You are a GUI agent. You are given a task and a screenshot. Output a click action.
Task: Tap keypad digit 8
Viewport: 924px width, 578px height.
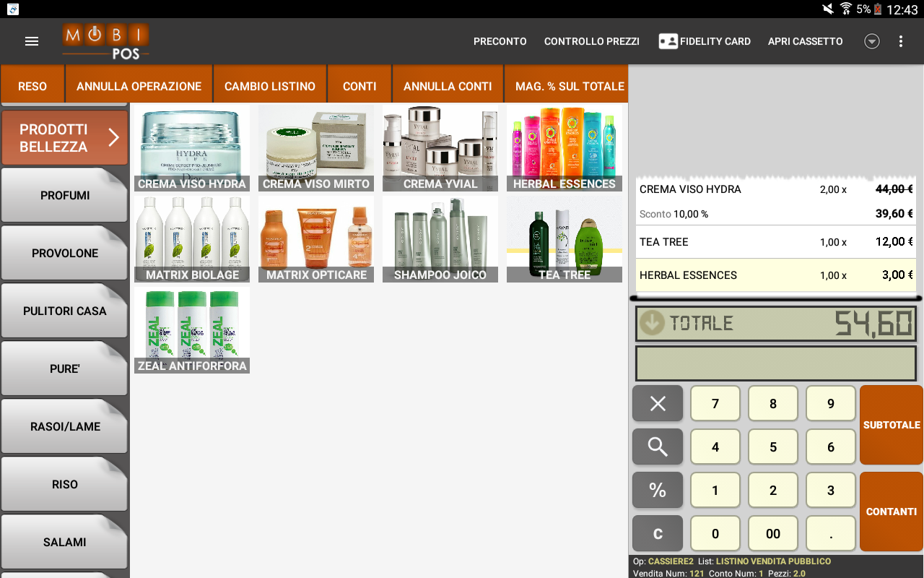(x=773, y=403)
